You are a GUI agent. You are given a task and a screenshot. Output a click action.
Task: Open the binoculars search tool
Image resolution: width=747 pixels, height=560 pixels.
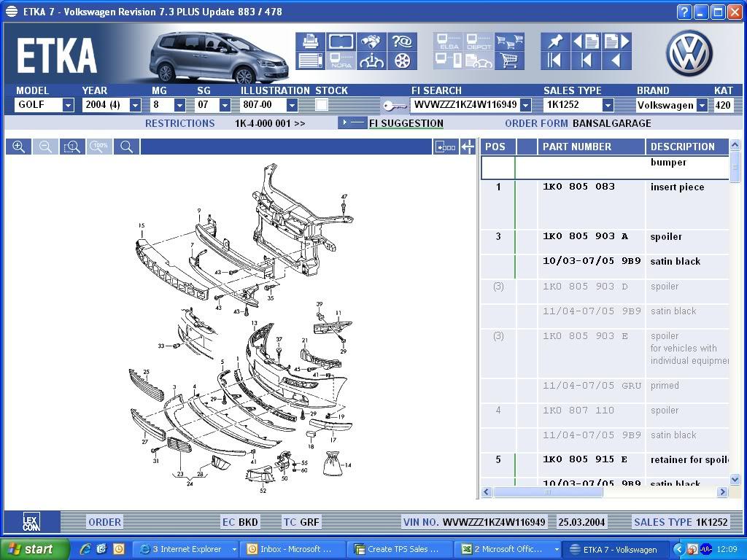tap(371, 42)
